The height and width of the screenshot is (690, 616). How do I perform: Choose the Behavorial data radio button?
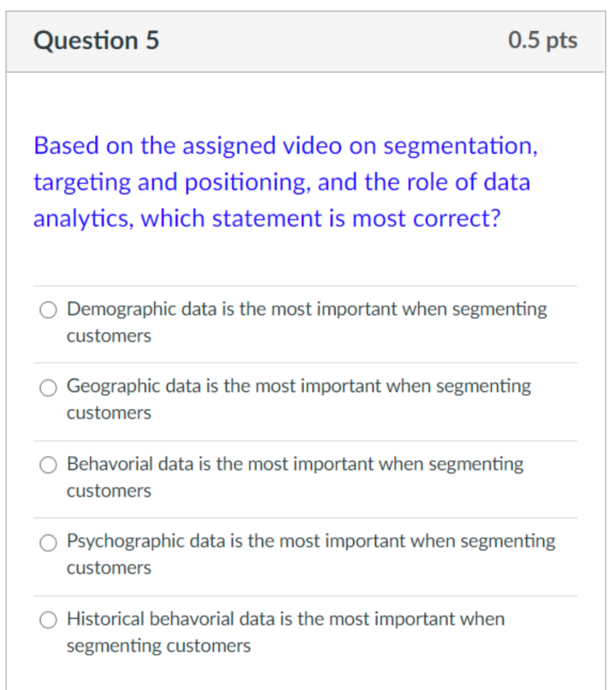(48, 465)
